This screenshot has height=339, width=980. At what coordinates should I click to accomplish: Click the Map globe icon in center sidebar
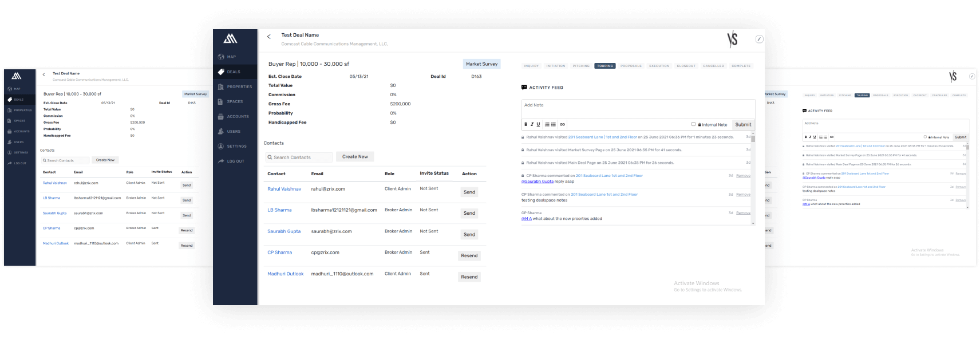click(x=221, y=57)
